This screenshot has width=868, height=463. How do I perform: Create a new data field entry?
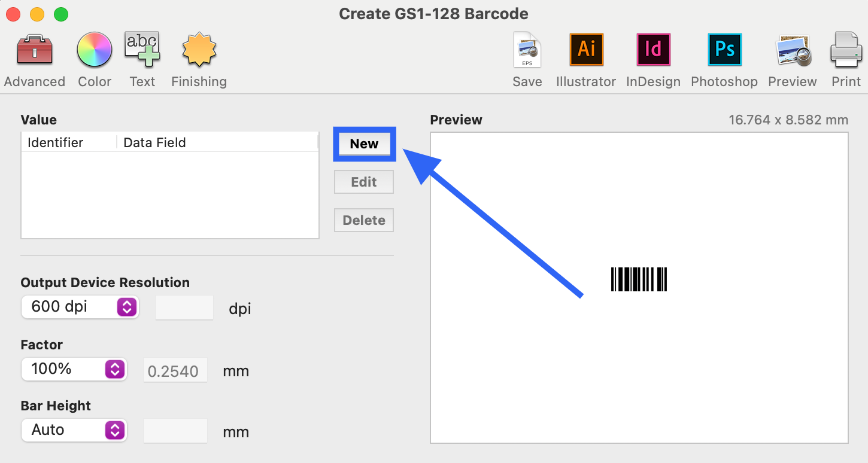pyautogui.click(x=364, y=144)
